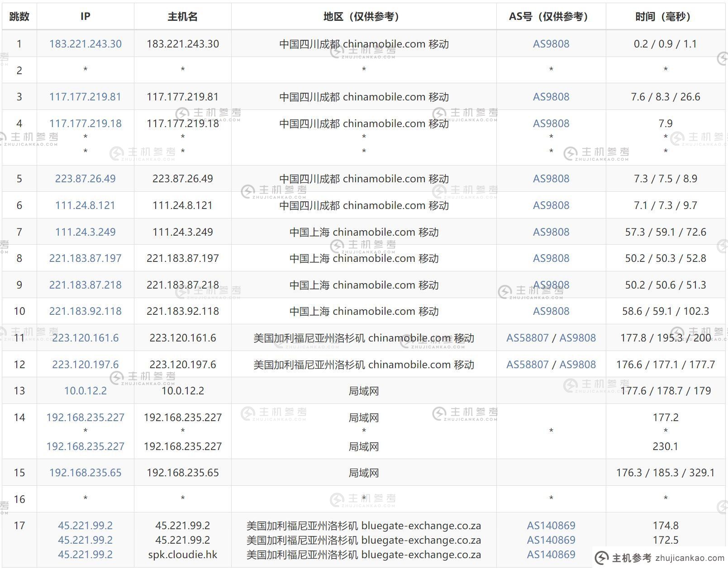Select region 中国四川成都 cell in hop 6 row
This screenshot has height=569, width=728.
364,205
